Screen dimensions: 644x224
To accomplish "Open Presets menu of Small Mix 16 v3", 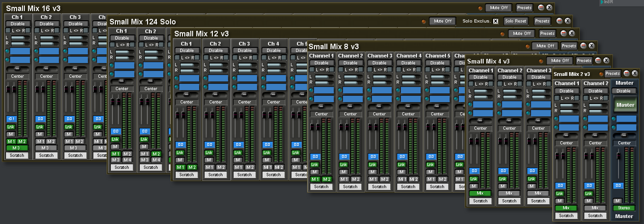I will (524, 8).
